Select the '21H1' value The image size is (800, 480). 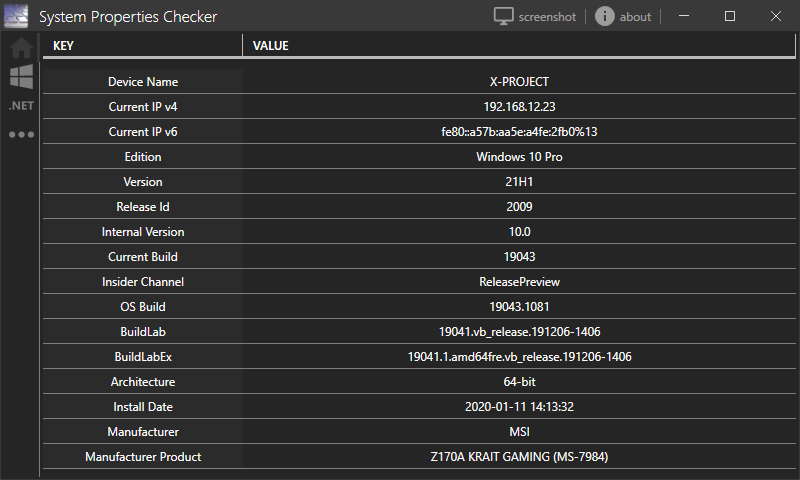point(519,182)
